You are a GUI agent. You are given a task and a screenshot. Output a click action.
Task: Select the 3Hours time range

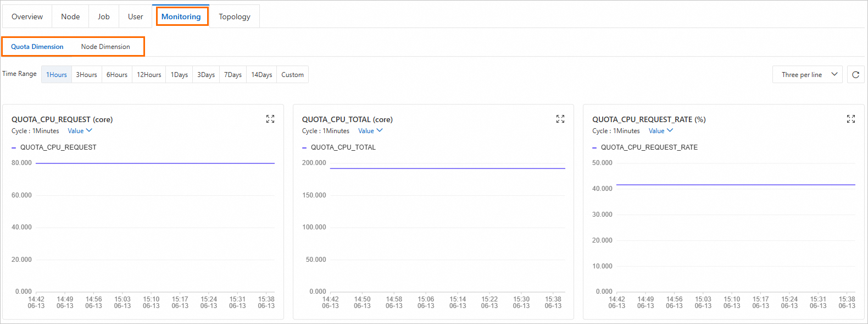(x=86, y=75)
